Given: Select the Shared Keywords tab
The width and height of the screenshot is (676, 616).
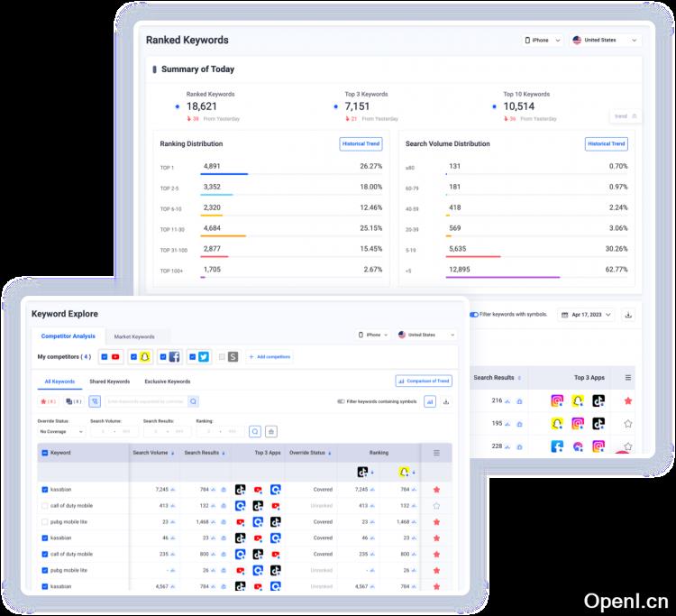Looking at the screenshot, I should point(109,382).
